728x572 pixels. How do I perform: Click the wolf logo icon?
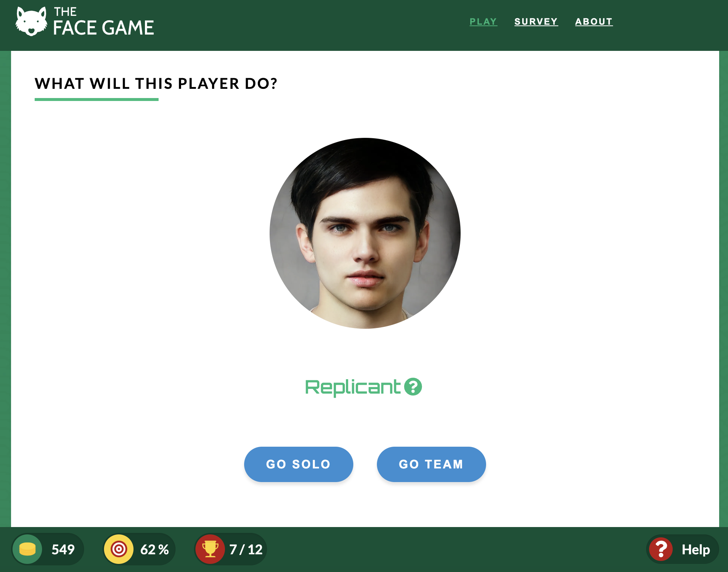[x=31, y=21]
